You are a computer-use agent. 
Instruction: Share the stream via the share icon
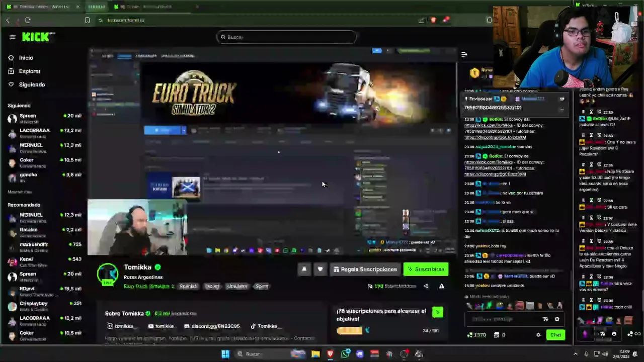[x=426, y=286]
